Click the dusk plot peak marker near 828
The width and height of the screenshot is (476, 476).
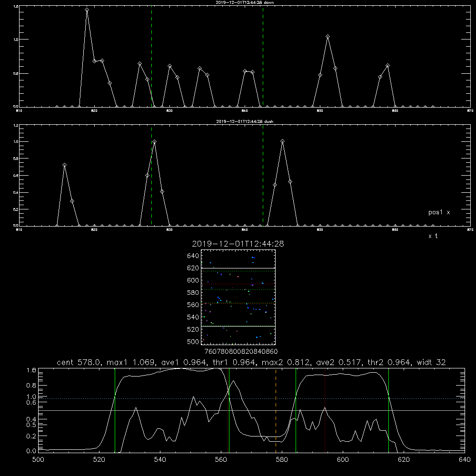coord(155,142)
